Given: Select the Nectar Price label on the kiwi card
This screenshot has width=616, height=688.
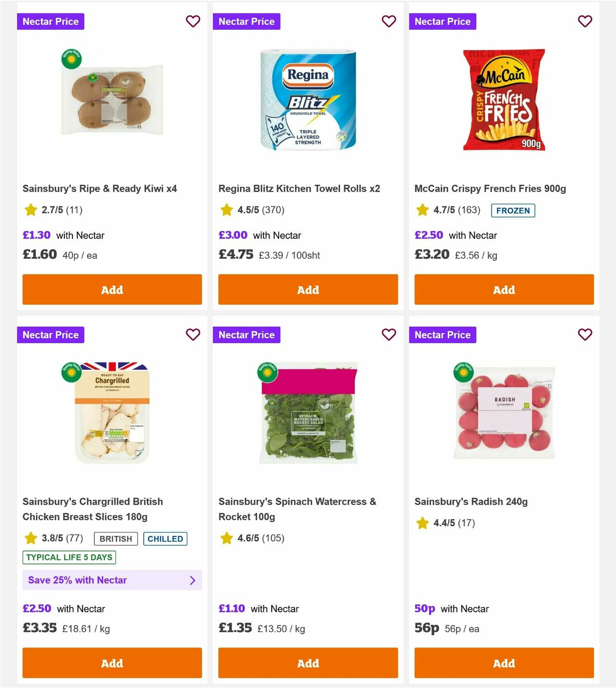Looking at the screenshot, I should pos(51,21).
